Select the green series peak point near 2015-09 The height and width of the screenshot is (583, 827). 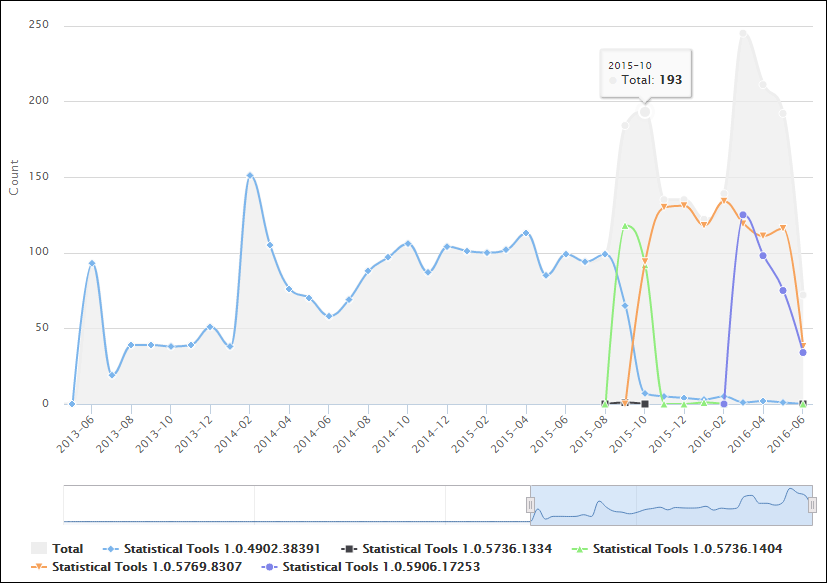tap(625, 226)
